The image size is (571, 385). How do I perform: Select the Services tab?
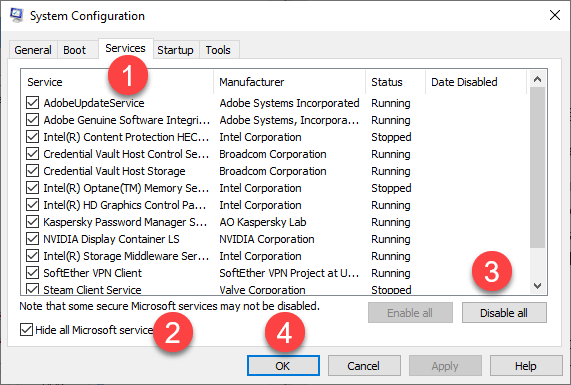coord(125,48)
